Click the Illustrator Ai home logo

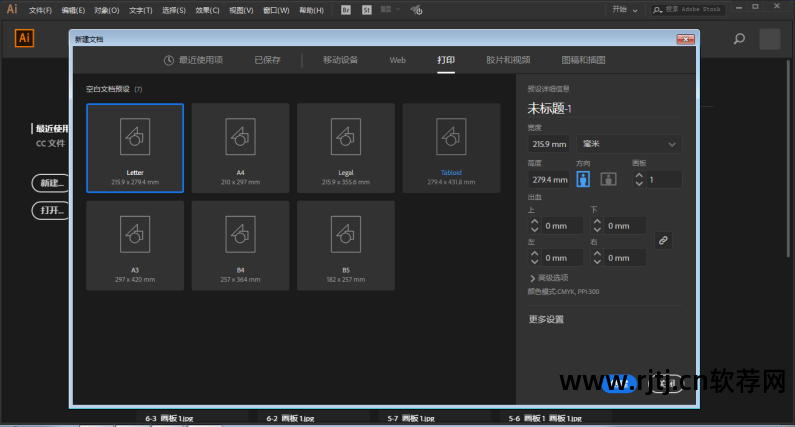[x=24, y=38]
